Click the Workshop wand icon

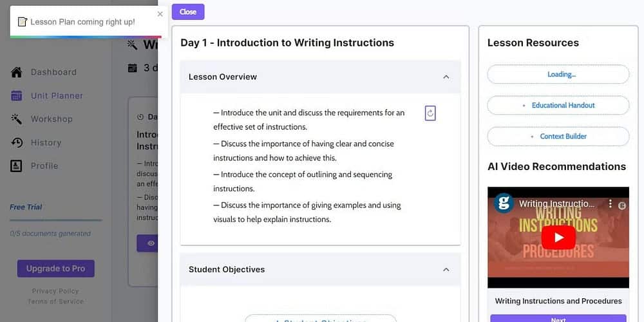[x=17, y=119]
